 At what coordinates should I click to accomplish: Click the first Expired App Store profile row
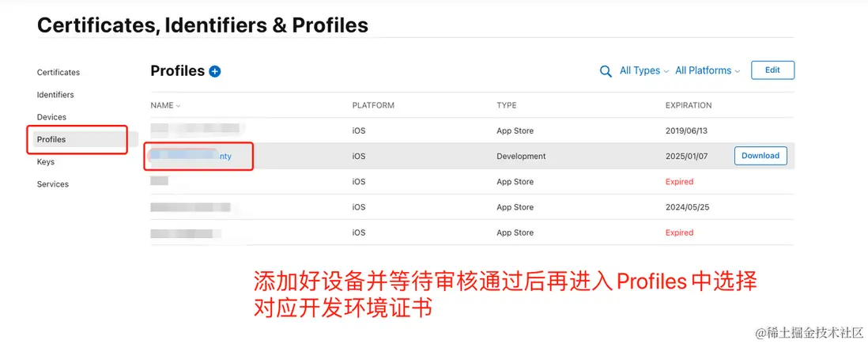coord(160,182)
